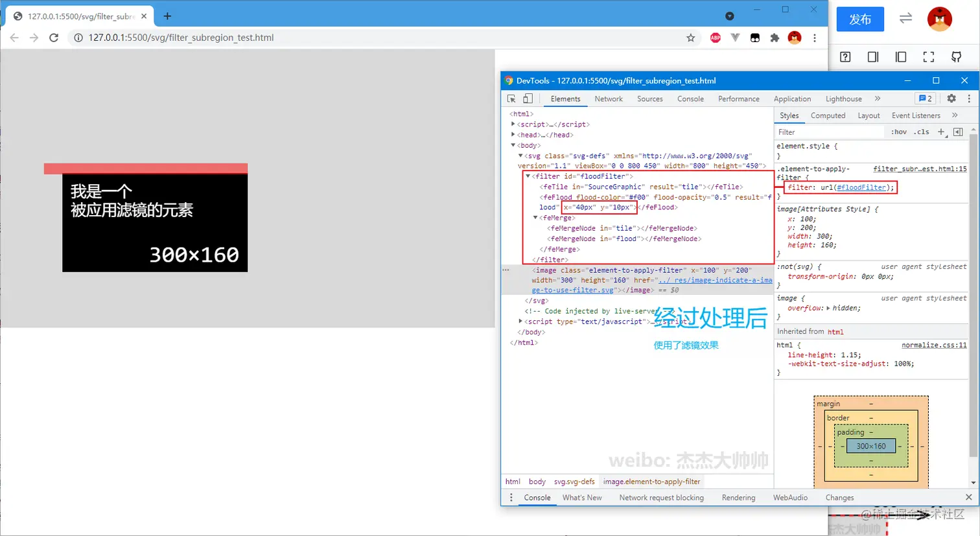The image size is (980, 536).
Task: Open normalize.css:11 source link
Action: [934, 345]
